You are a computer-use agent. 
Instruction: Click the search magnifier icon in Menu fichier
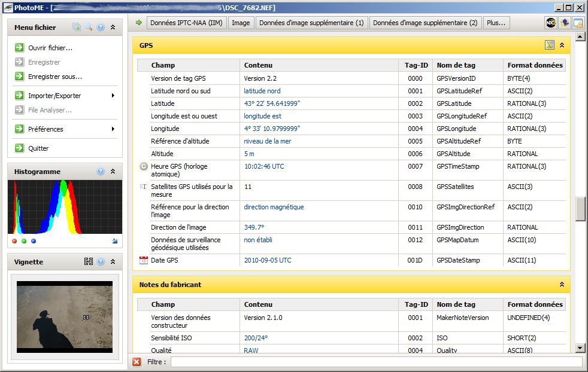pyautogui.click(x=88, y=28)
